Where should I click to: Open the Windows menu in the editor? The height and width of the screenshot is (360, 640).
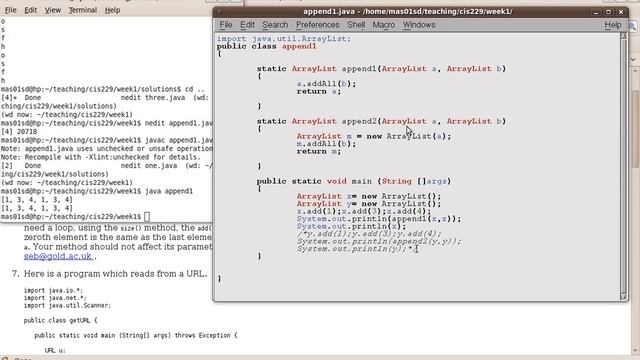(x=419, y=25)
